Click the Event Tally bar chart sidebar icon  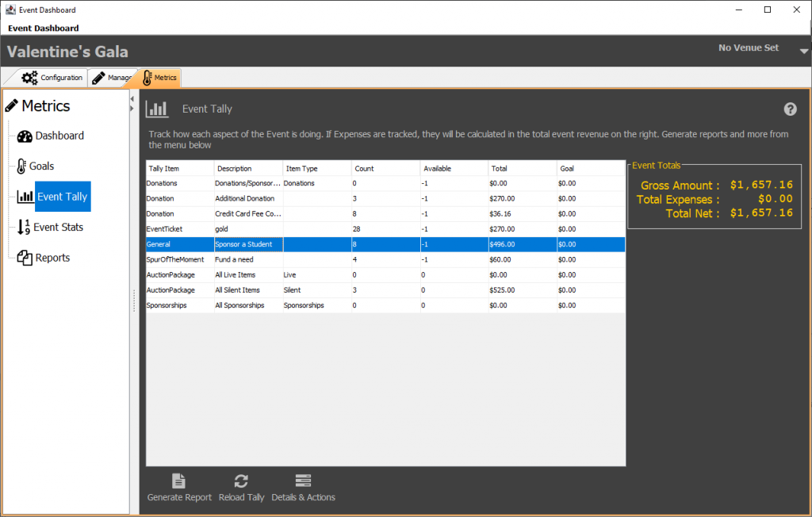[x=25, y=197]
